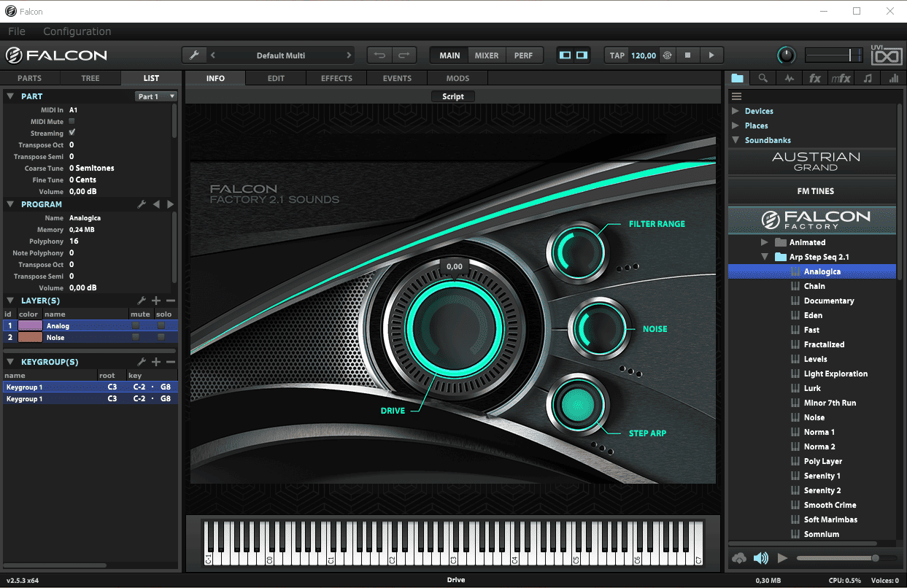Expand the Places tree node

(736, 125)
